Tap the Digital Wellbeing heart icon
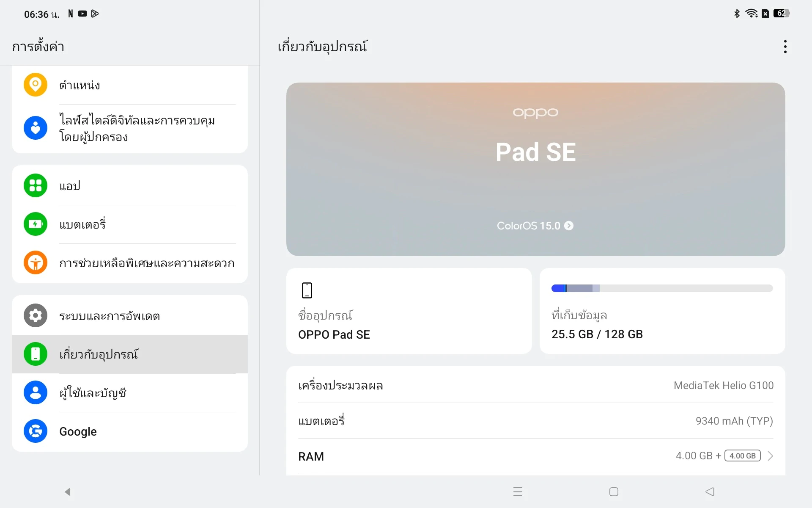 [36, 128]
